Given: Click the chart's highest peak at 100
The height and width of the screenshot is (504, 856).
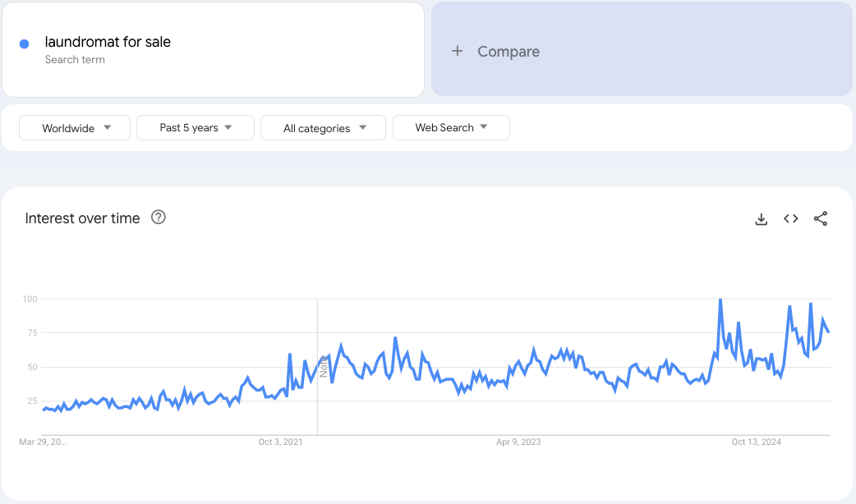Looking at the screenshot, I should point(720,300).
